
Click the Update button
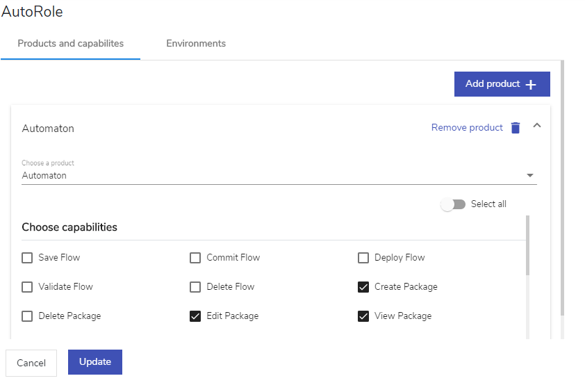[x=95, y=362]
